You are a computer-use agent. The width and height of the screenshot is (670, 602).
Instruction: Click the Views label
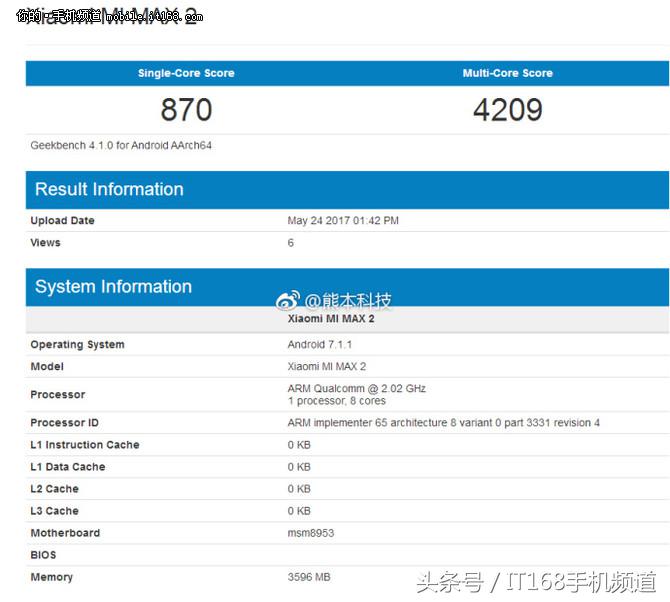point(45,243)
